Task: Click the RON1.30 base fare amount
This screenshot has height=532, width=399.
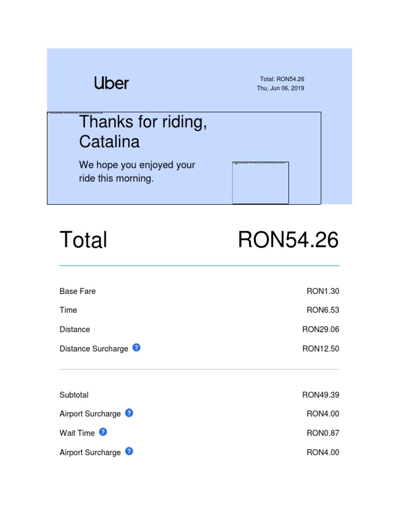Action: (323, 291)
